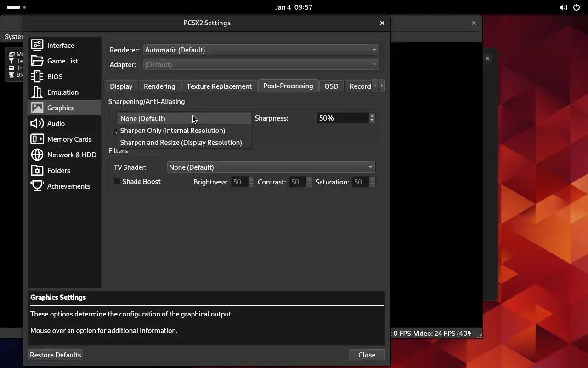The image size is (588, 368).
Task: Click the Network & HDD globe icon
Action: pos(37,155)
